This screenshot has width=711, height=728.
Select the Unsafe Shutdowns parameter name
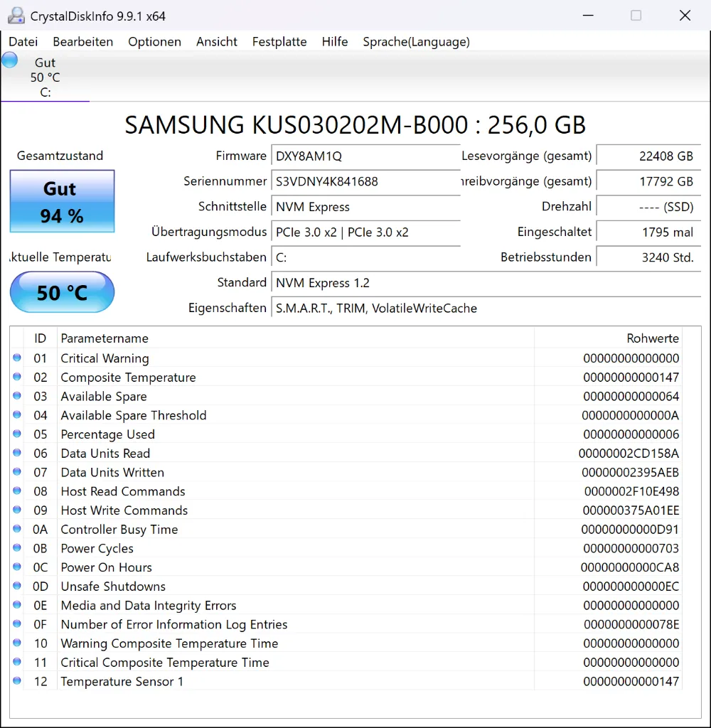113,587
